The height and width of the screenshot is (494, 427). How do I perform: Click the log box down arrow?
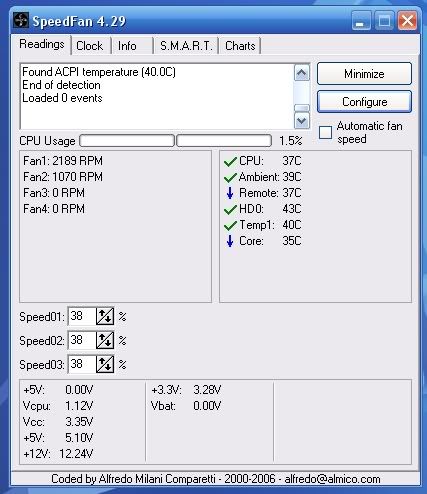[x=302, y=120]
